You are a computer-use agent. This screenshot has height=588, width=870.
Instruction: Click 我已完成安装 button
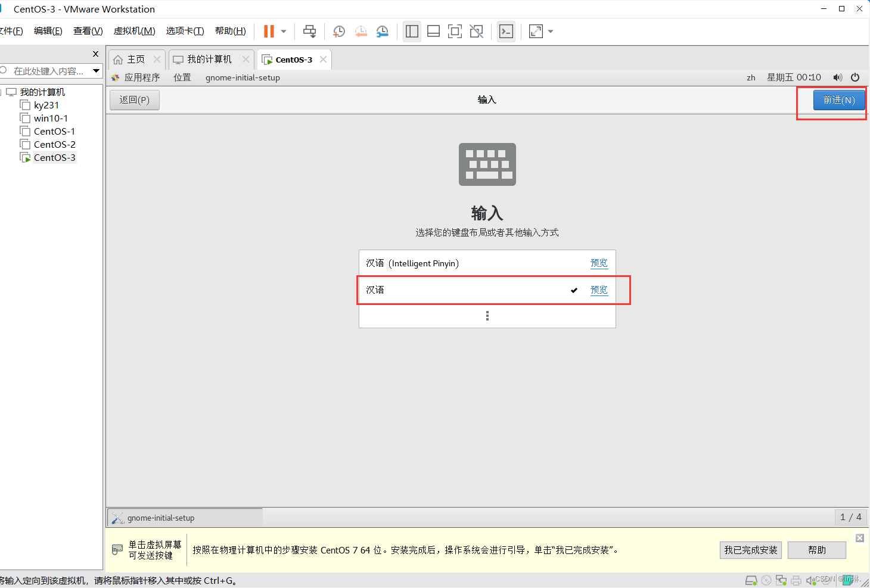[751, 550]
